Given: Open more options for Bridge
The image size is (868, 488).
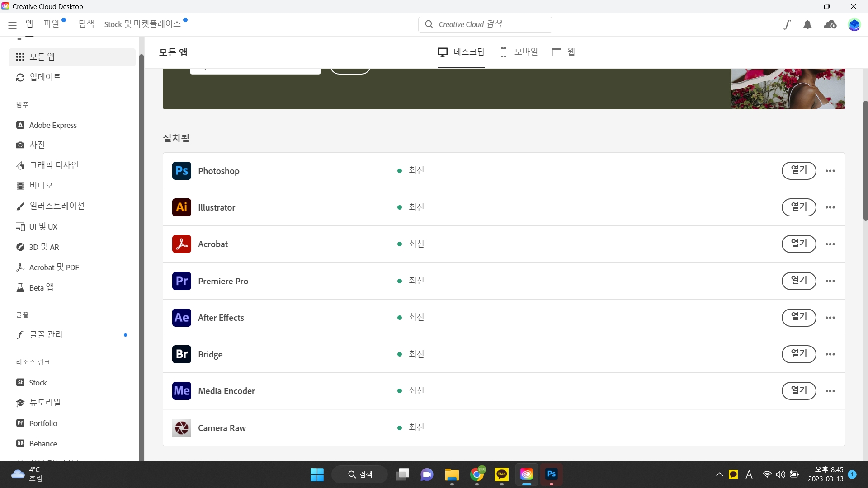Looking at the screenshot, I should coord(830,354).
